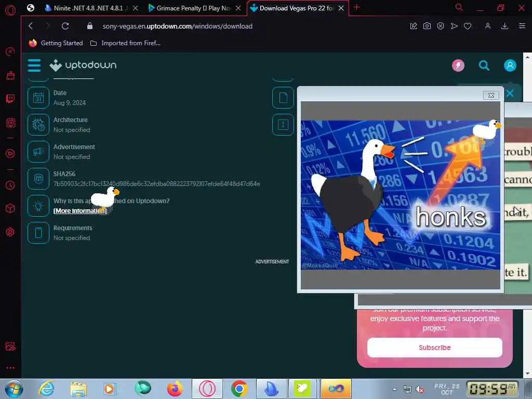
Task: Open the History clock icon in sidebar
Action: point(10,185)
